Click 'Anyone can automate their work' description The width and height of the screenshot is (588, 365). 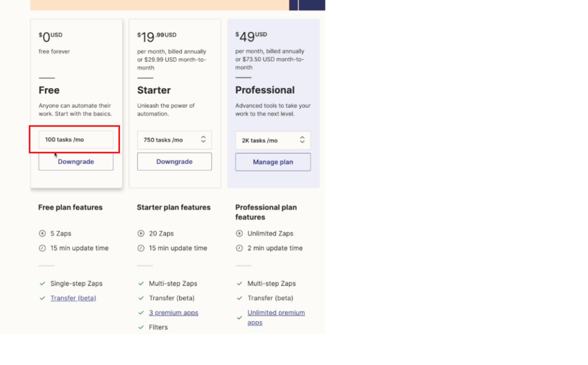pyautogui.click(x=75, y=110)
